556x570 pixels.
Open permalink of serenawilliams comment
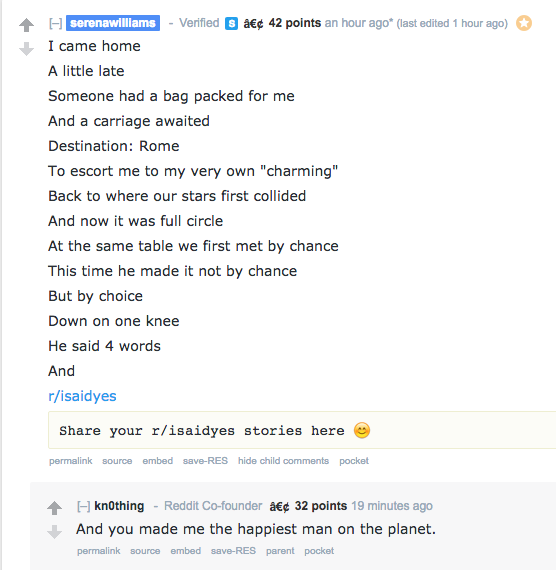tap(71, 461)
